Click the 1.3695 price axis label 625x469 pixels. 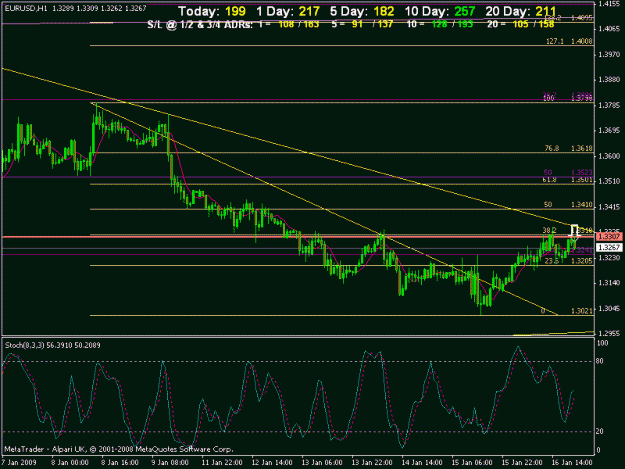pyautogui.click(x=609, y=131)
